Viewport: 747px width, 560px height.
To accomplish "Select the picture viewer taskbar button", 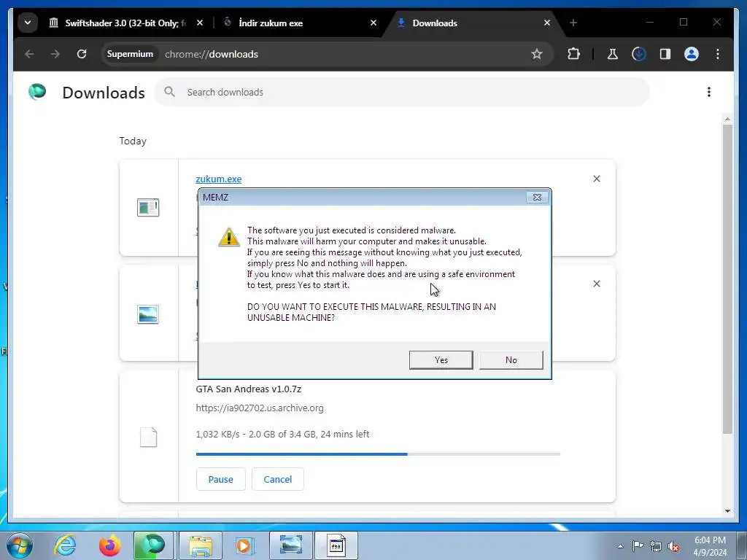I will pyautogui.click(x=290, y=545).
